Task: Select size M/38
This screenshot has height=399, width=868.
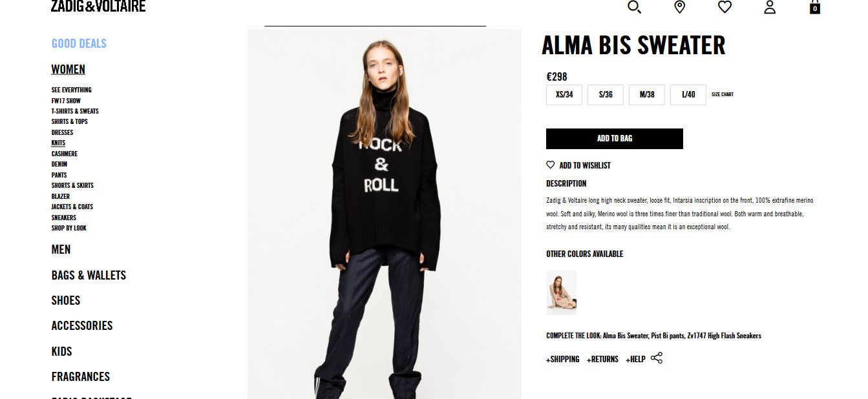Action: pos(647,94)
